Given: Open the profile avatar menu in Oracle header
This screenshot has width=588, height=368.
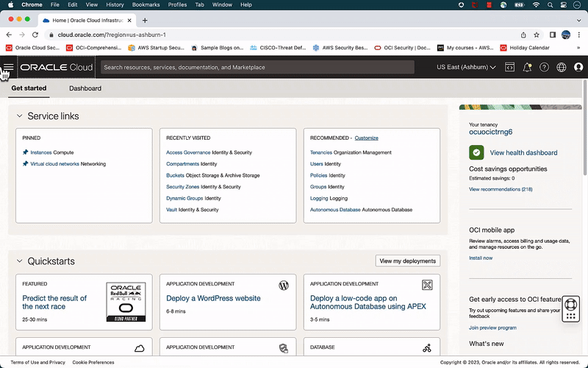Looking at the screenshot, I should coord(578,67).
